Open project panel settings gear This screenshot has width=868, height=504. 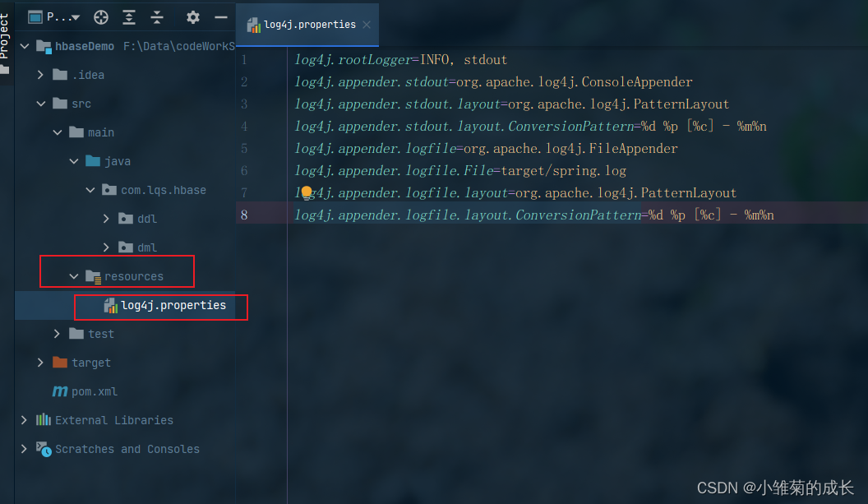pyautogui.click(x=192, y=17)
